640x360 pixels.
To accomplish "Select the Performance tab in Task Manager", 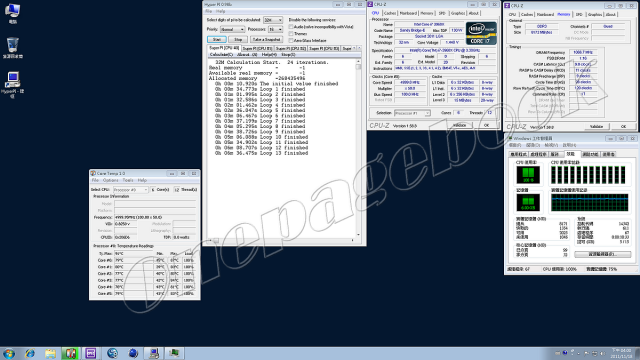I will 571,154.
